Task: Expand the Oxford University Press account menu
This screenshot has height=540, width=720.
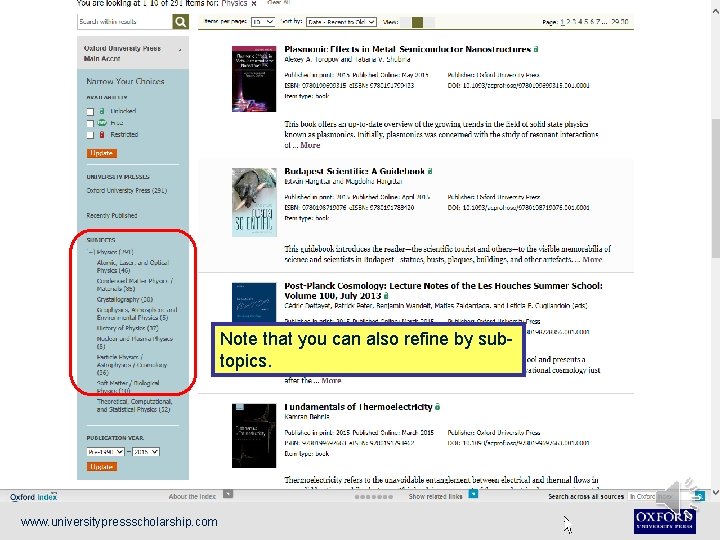Action: pos(180,50)
